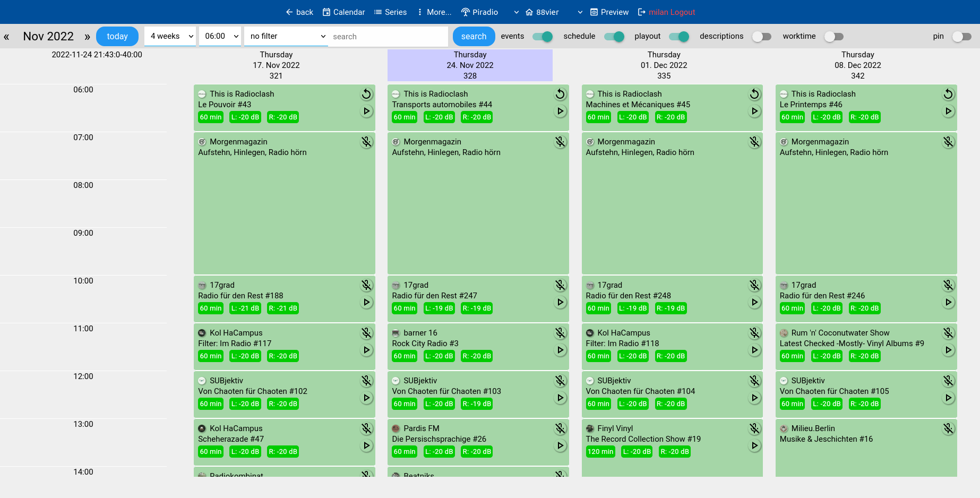Click the mute icon on "The Record Collection Show #19"
980x498 pixels.
[x=754, y=428]
